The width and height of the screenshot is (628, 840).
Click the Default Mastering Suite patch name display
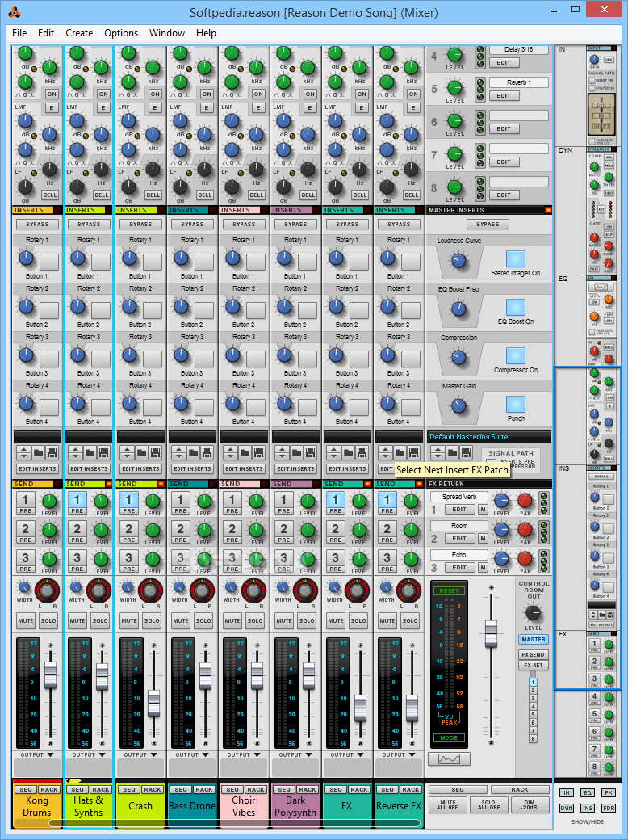coord(489,437)
